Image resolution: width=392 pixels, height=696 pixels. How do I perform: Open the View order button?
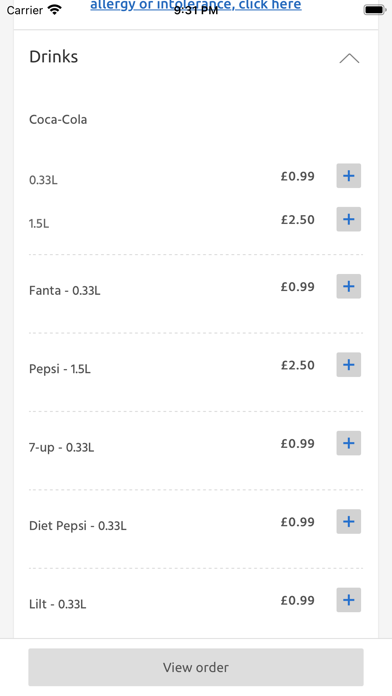coord(196,667)
